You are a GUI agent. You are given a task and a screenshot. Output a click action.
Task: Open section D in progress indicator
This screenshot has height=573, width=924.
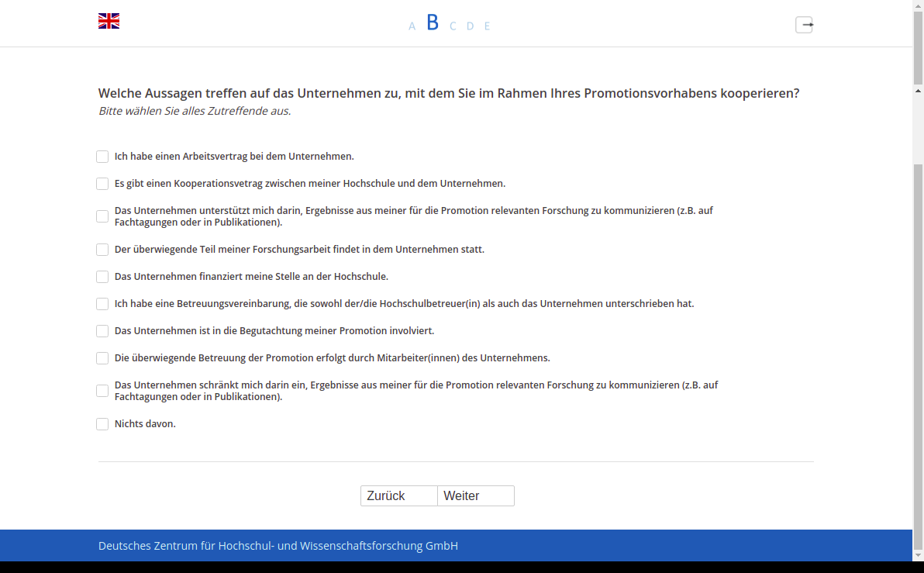click(471, 26)
